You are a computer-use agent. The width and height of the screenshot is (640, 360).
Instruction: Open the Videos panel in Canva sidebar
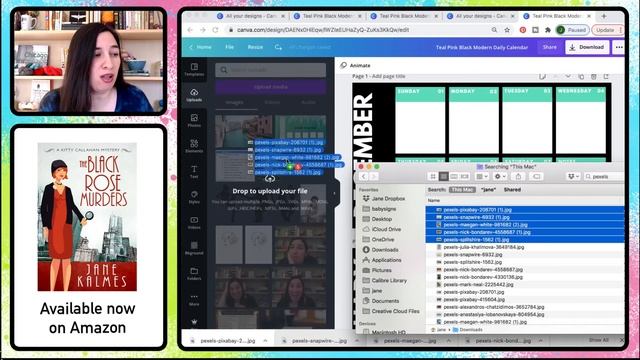pyautogui.click(x=194, y=222)
